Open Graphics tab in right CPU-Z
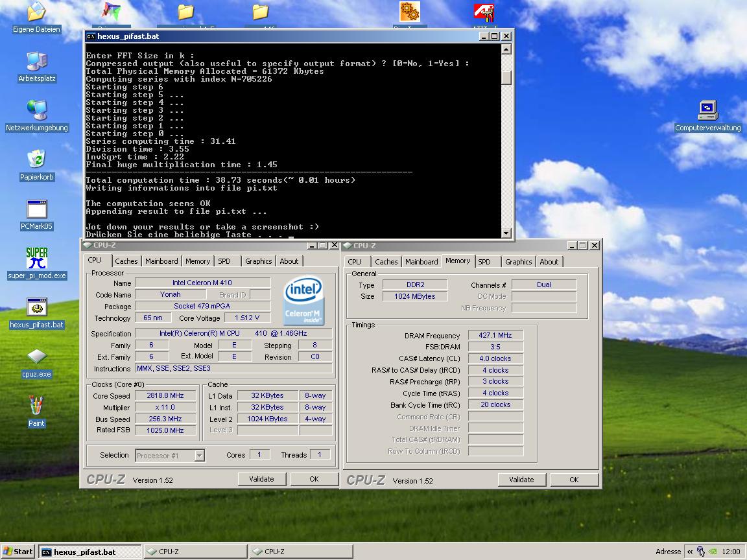Screen dimensions: 747x560 click(519, 261)
